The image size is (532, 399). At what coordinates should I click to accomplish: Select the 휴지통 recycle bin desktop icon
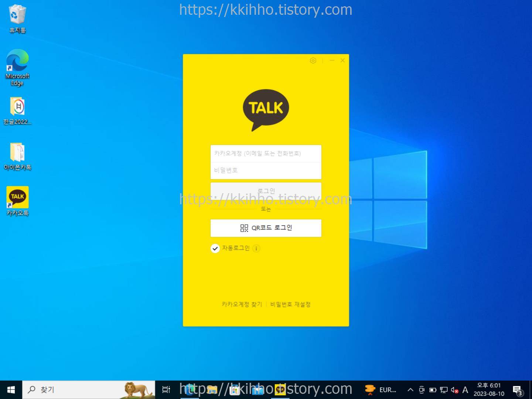(17, 19)
